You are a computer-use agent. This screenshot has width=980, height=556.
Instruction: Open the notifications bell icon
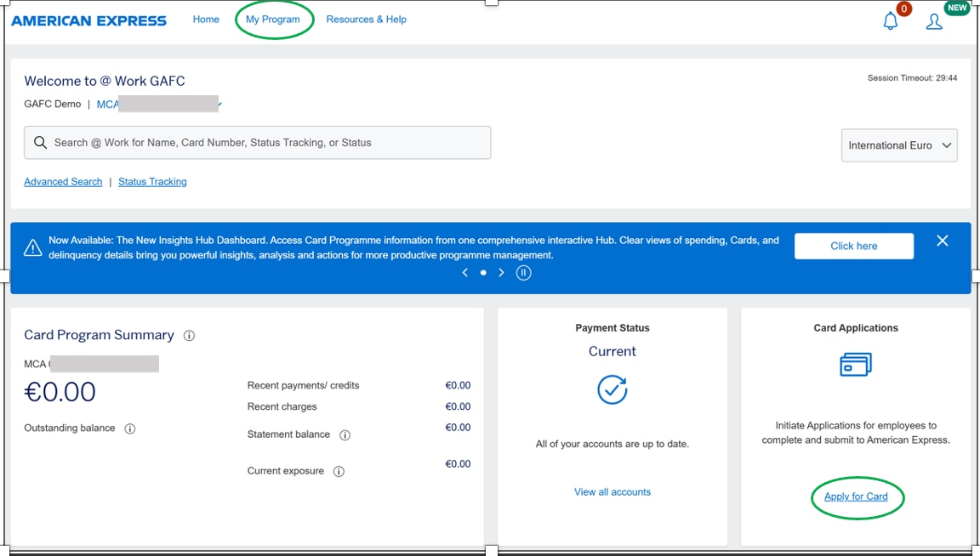coord(890,21)
